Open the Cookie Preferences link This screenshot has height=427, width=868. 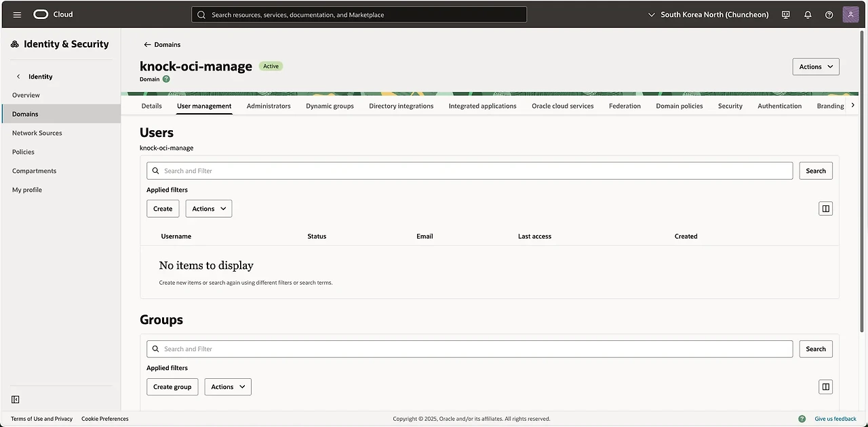pos(104,418)
